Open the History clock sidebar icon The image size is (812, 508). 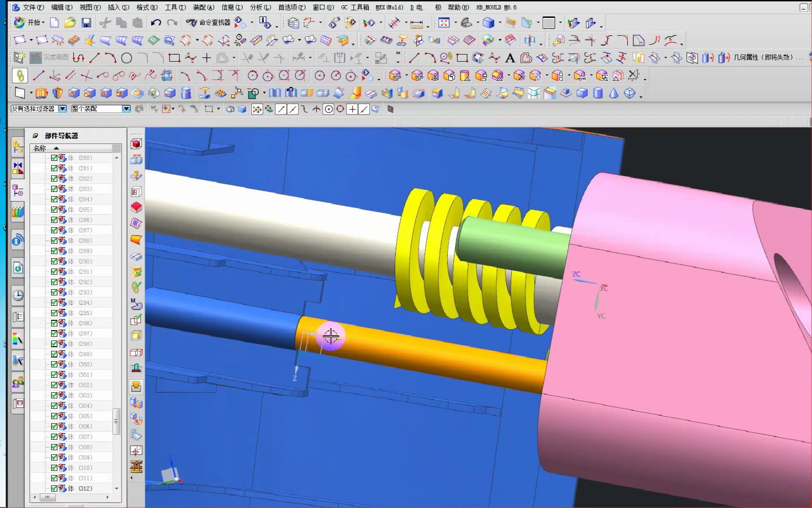(18, 295)
